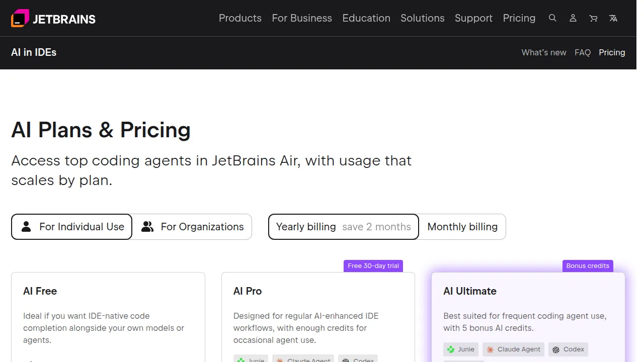The height and width of the screenshot is (362, 644).
Task: Click the AI in IDEs heading link
Action: 34,52
